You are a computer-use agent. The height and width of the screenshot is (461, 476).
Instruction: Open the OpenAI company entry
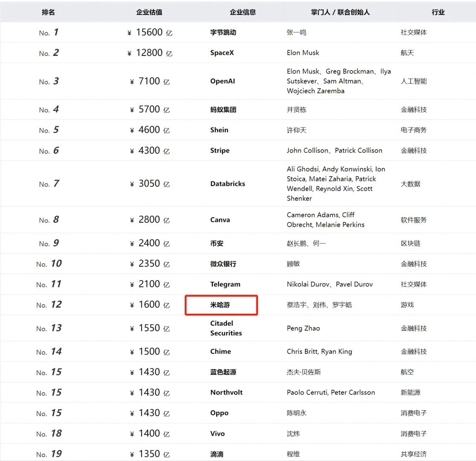[x=223, y=81]
